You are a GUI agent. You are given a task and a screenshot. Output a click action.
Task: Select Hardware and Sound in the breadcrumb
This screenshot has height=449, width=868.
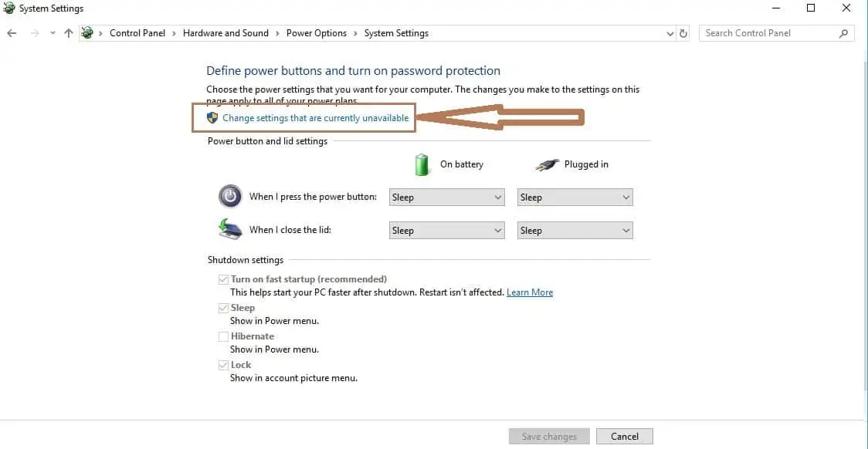(x=225, y=33)
